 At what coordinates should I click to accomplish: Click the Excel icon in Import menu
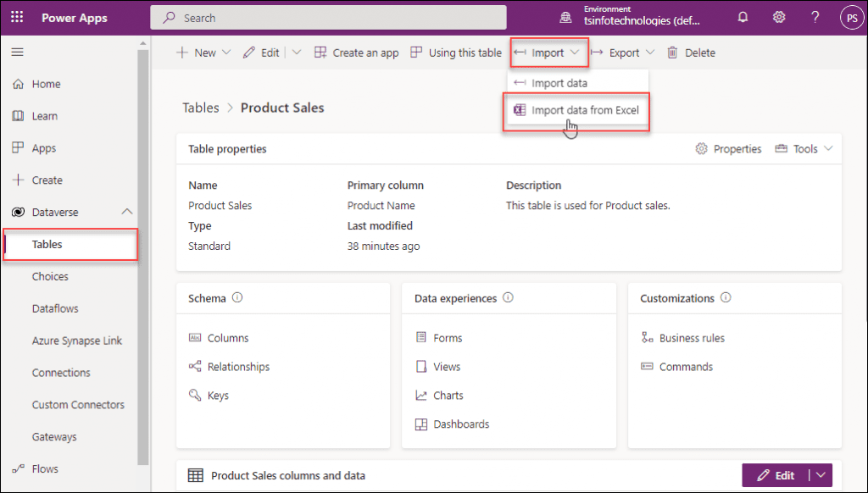tap(520, 110)
